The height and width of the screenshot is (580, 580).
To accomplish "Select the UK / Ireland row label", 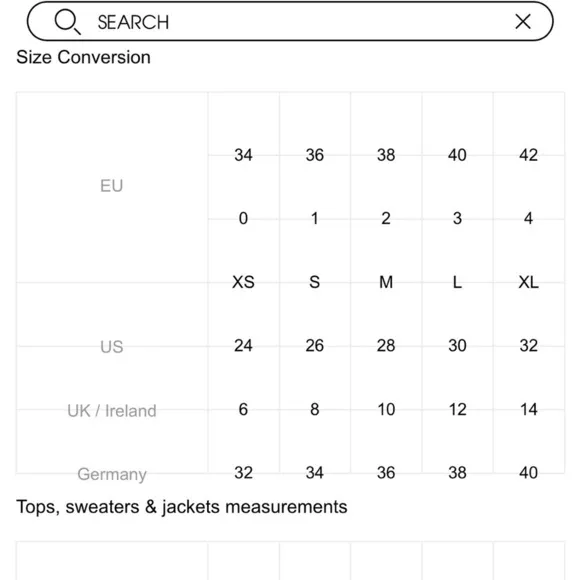I will point(112,411).
